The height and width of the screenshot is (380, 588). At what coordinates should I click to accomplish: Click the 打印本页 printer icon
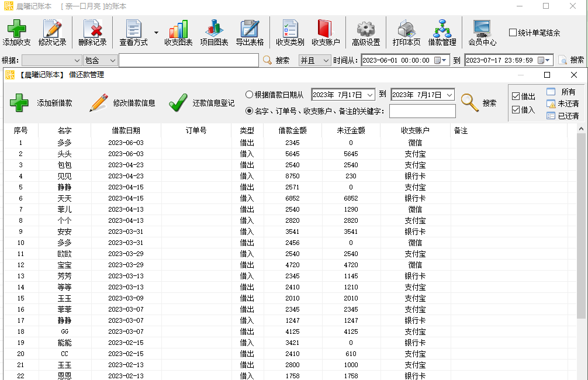pos(406,29)
